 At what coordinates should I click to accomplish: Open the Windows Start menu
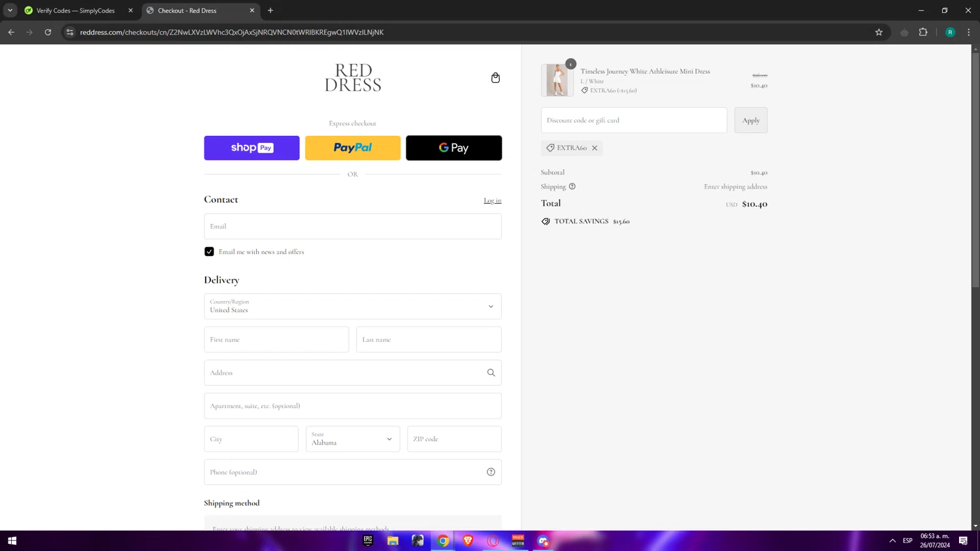click(12, 541)
